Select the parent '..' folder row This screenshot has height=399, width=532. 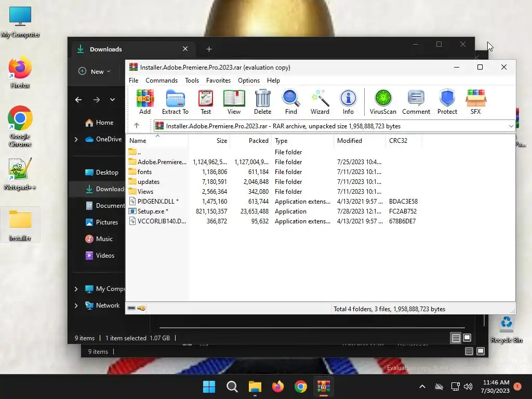tap(273, 152)
